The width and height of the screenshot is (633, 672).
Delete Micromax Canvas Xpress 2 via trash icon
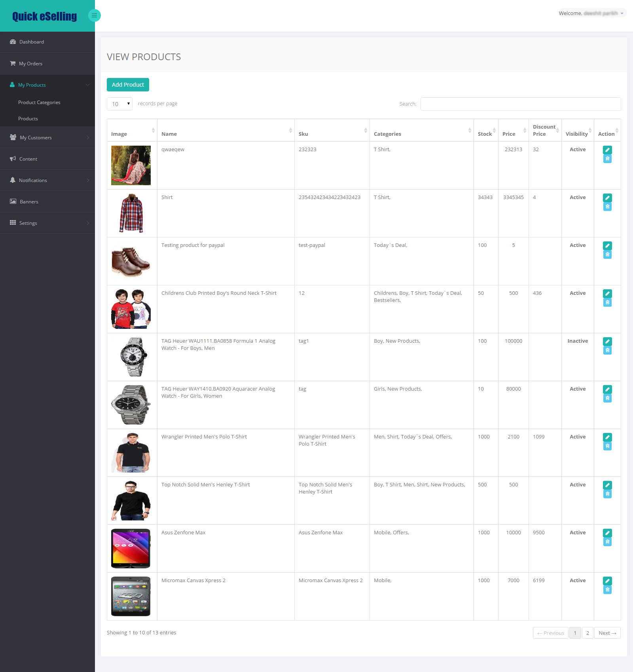point(607,590)
